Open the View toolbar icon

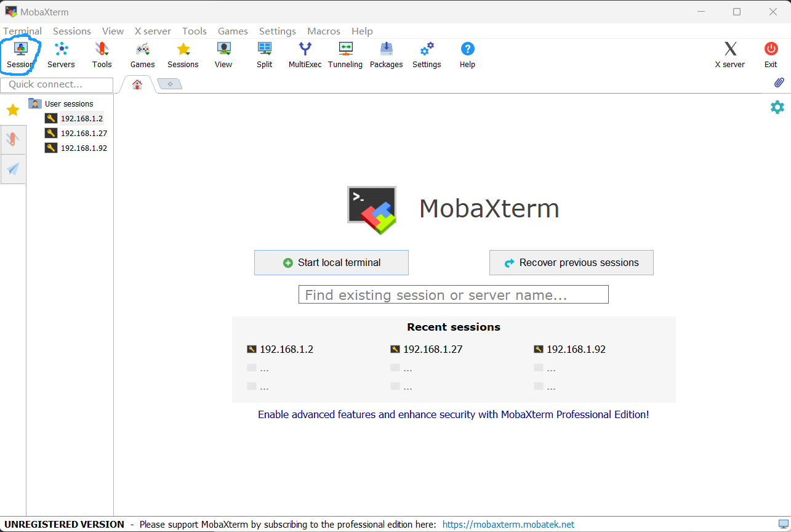(x=223, y=55)
